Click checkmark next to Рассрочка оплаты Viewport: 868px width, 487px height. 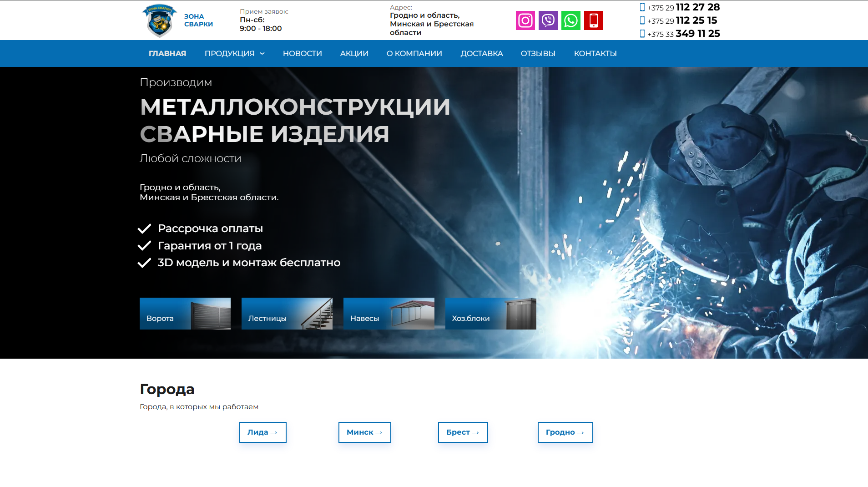tap(144, 228)
